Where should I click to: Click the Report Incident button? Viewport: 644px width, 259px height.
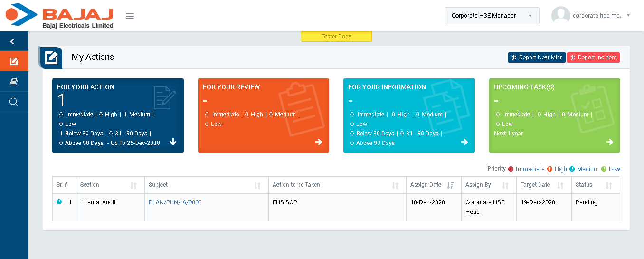pos(593,58)
